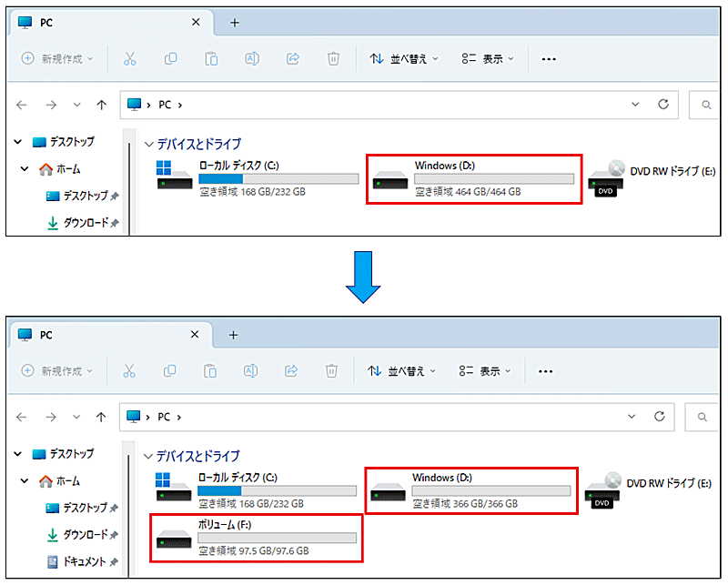The width and height of the screenshot is (728, 585).
Task: Open 並べ替え sort dropdown in lower window
Action: pos(402,371)
